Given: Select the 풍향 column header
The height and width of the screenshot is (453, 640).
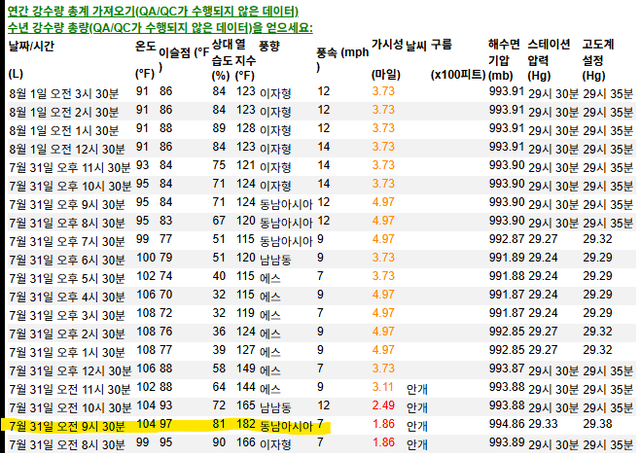Looking at the screenshot, I should pyautogui.click(x=270, y=47).
